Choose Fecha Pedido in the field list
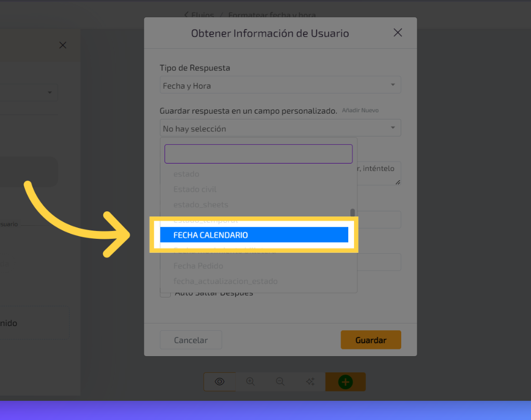Image resolution: width=531 pixels, height=420 pixels. point(198,266)
